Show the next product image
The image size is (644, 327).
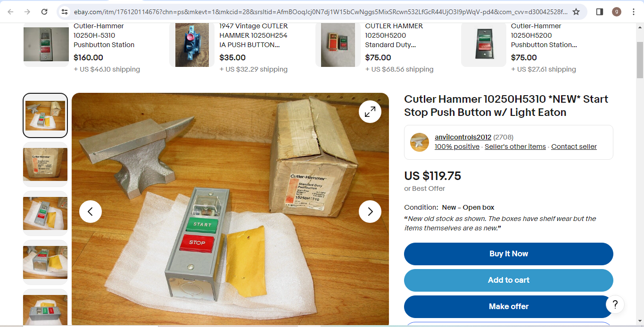(370, 212)
